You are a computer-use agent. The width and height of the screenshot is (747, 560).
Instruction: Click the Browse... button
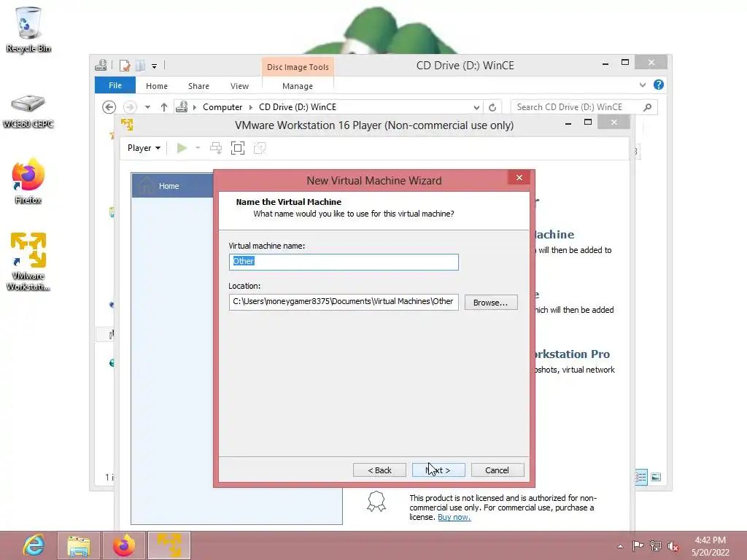[x=491, y=303]
